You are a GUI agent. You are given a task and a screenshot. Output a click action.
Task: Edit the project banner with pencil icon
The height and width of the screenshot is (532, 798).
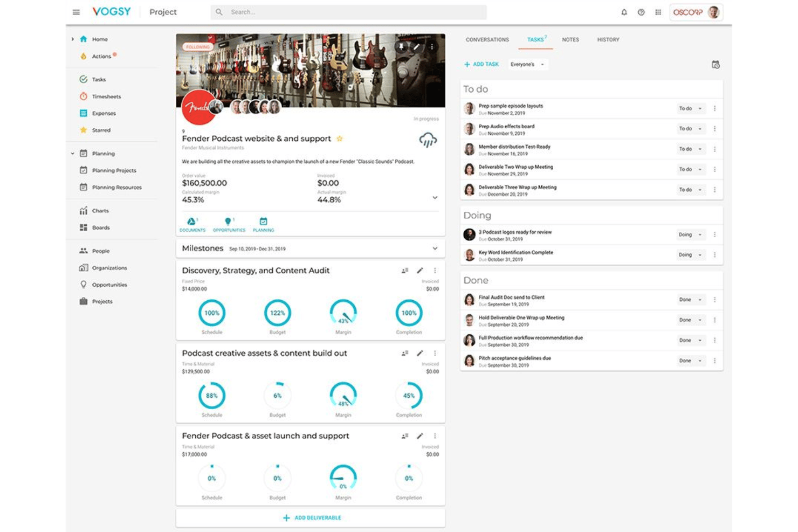[x=416, y=47]
